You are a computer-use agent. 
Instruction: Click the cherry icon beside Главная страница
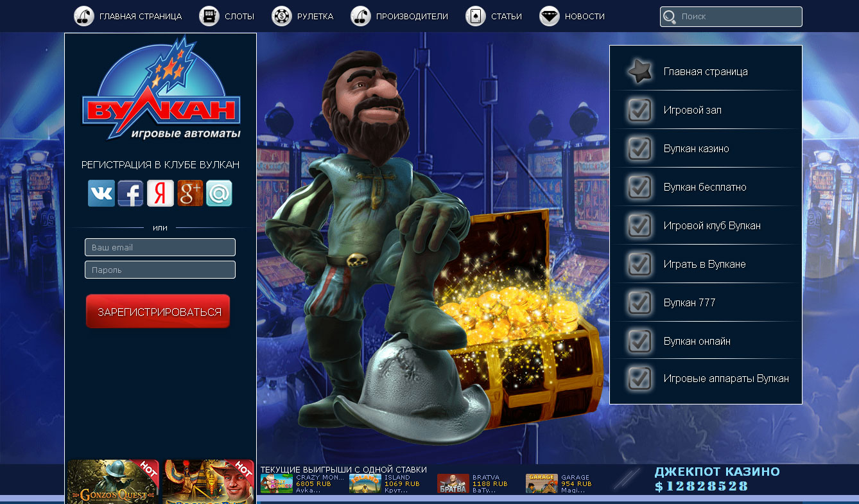pos(84,16)
